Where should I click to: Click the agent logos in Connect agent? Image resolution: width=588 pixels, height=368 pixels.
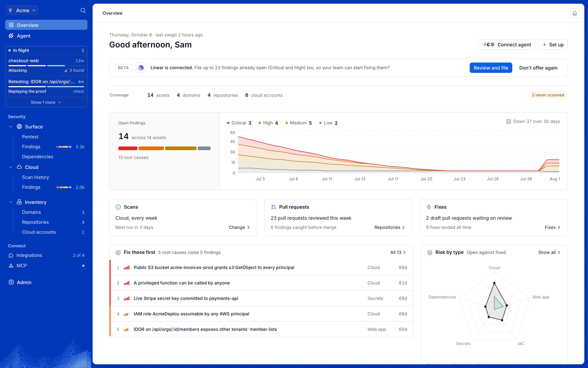pyautogui.click(x=489, y=45)
